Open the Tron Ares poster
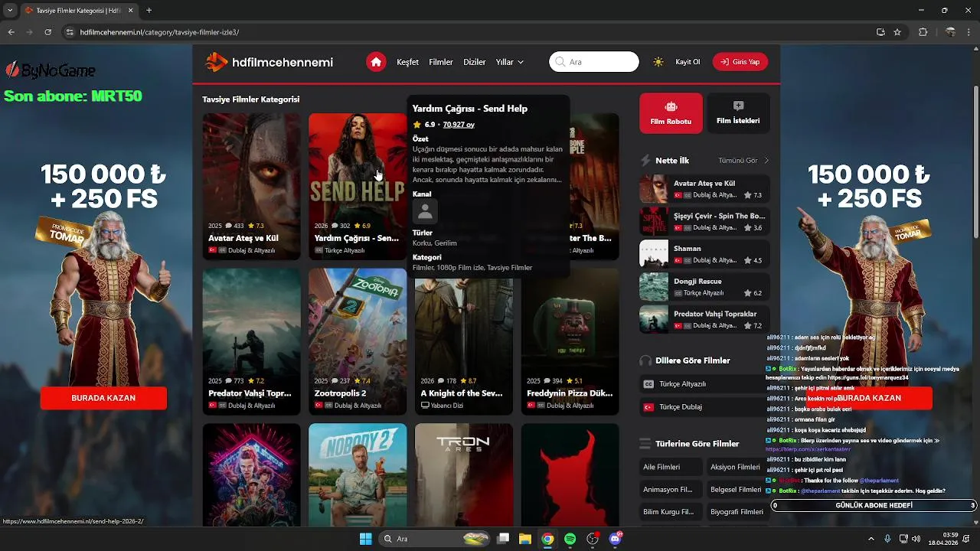980x551 pixels. [464, 474]
